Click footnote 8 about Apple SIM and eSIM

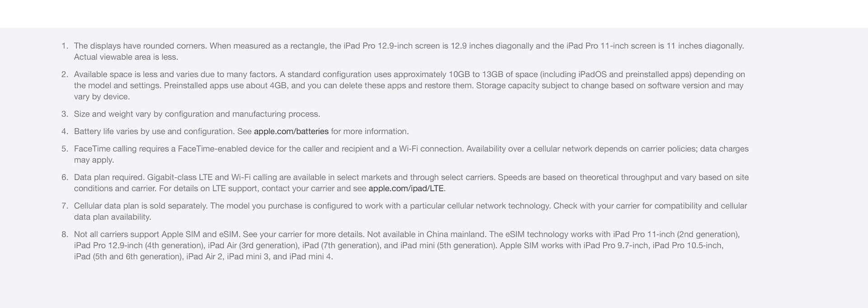407,246
